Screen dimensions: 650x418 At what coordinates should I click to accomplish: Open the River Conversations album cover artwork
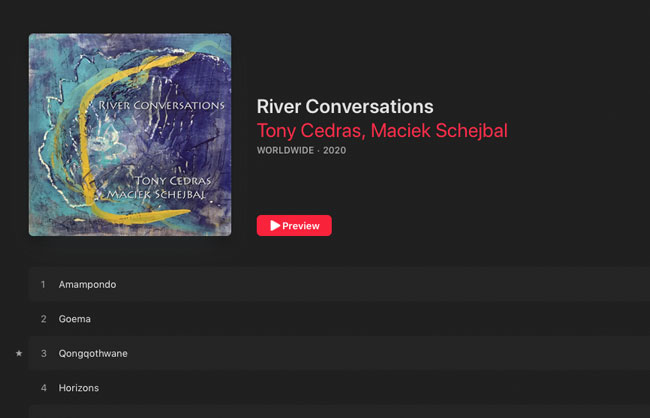pos(130,135)
